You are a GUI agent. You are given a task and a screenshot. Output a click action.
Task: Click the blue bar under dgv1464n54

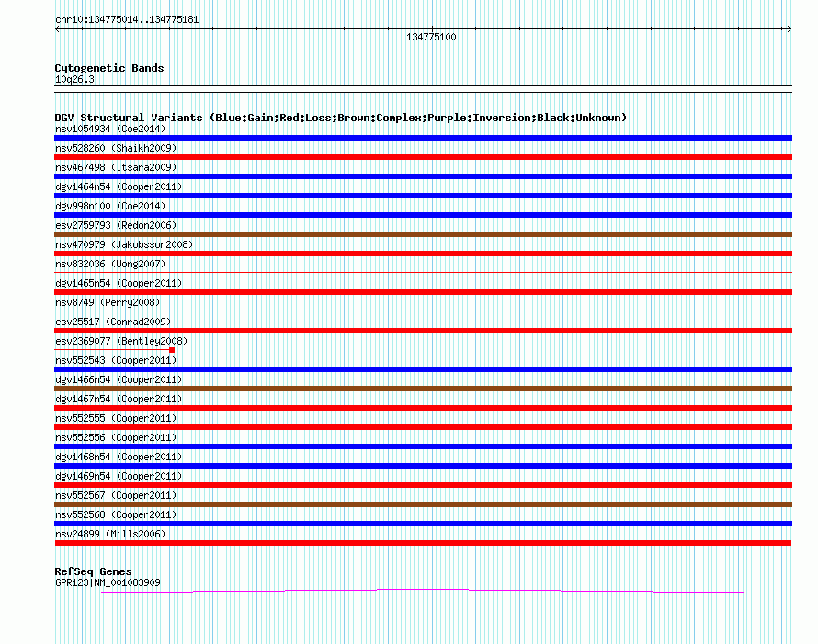(x=423, y=196)
